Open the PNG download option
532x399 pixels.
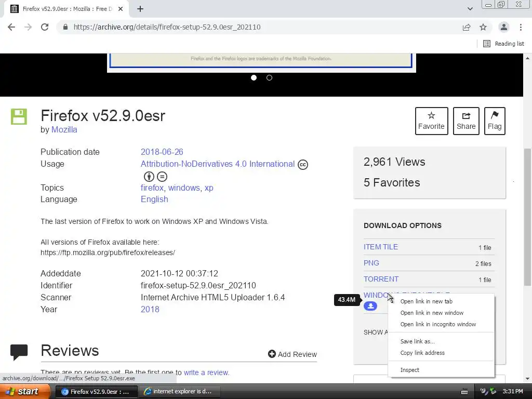click(x=371, y=263)
